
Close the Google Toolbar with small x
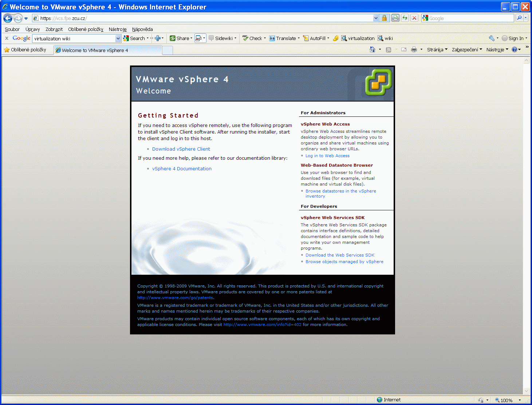pyautogui.click(x=7, y=38)
